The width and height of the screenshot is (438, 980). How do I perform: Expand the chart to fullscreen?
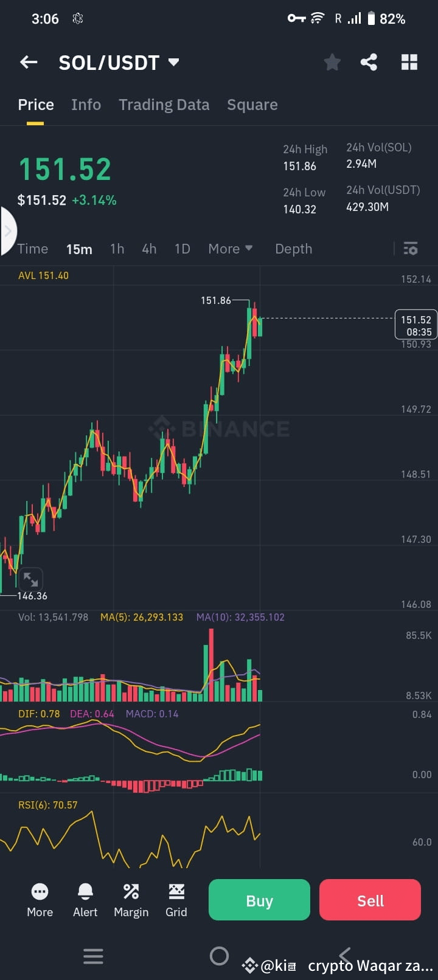[31, 579]
